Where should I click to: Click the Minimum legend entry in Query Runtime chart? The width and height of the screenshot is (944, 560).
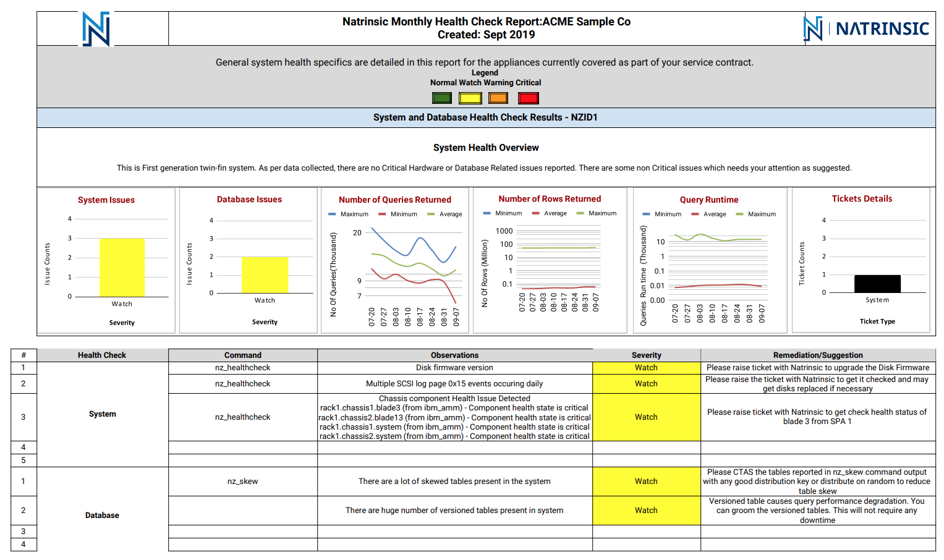coord(662,214)
